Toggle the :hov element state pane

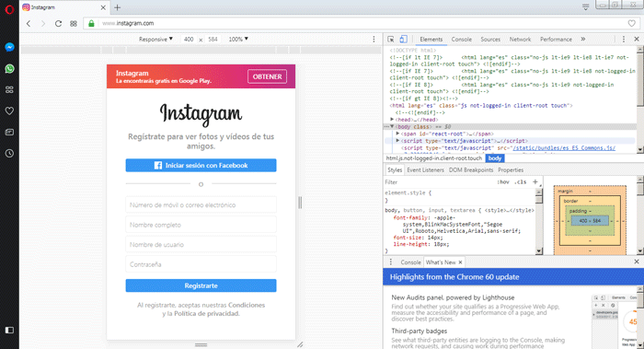[503, 182]
